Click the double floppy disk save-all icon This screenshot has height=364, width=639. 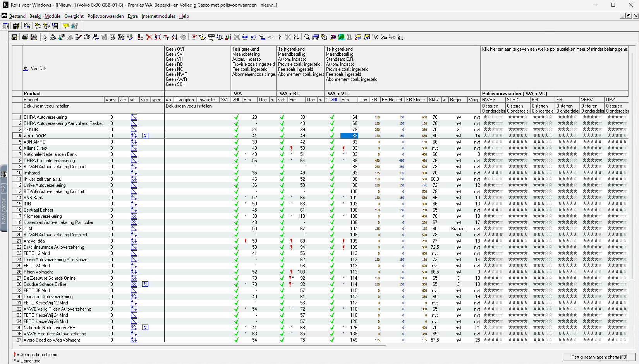[16, 26]
